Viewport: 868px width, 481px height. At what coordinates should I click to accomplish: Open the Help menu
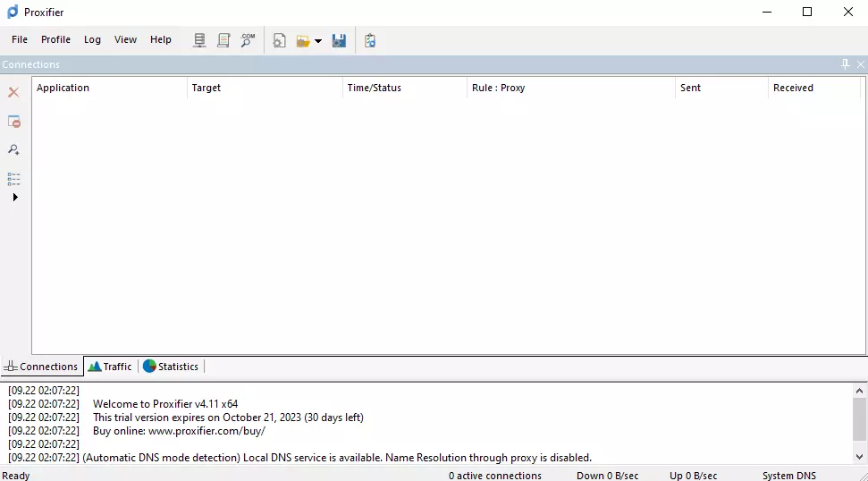(161, 40)
